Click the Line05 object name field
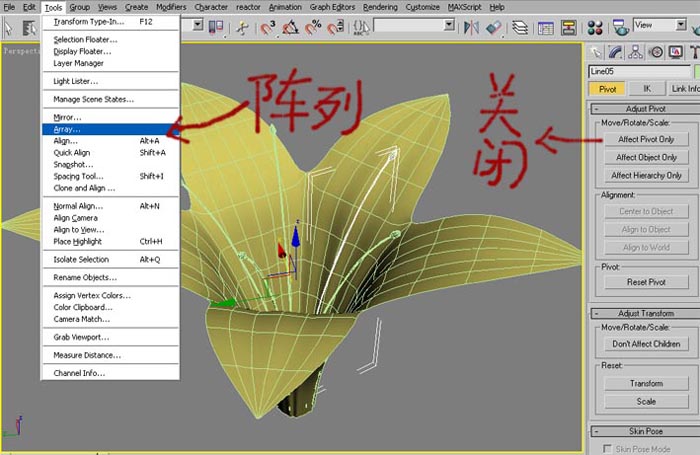 tap(639, 71)
